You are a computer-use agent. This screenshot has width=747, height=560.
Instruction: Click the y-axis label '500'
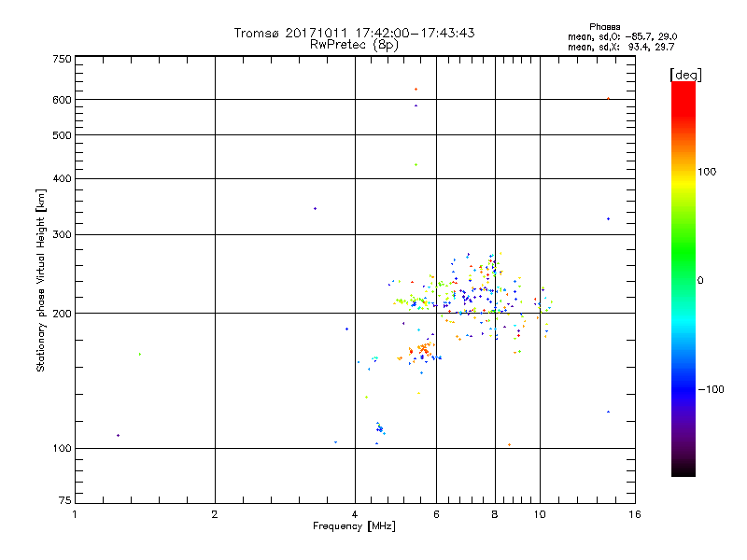pyautogui.click(x=62, y=135)
